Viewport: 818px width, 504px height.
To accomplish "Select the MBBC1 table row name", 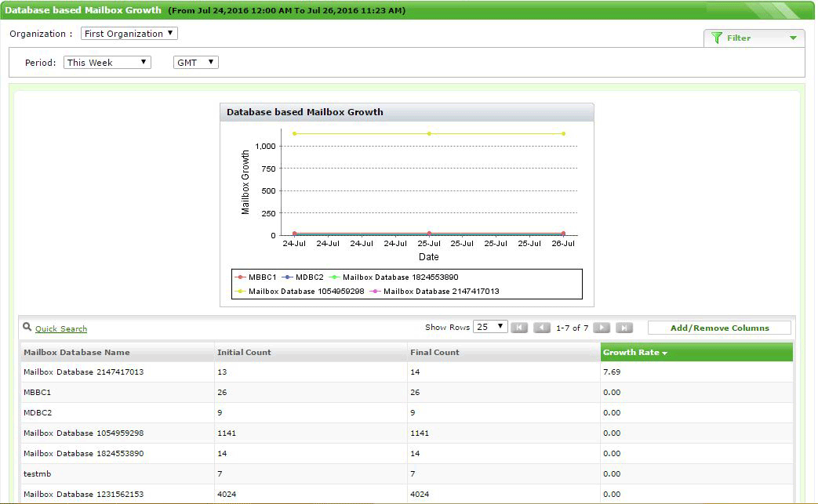I will tap(37, 393).
